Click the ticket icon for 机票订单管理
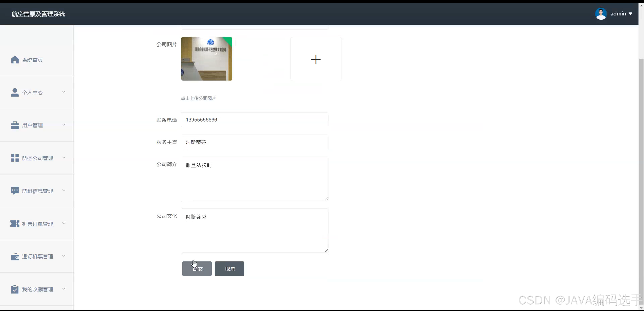 click(x=15, y=223)
